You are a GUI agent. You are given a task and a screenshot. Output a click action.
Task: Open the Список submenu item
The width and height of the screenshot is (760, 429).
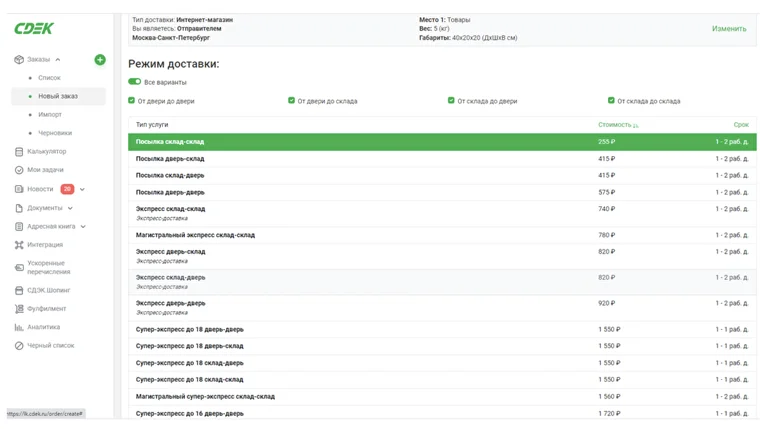(x=49, y=78)
